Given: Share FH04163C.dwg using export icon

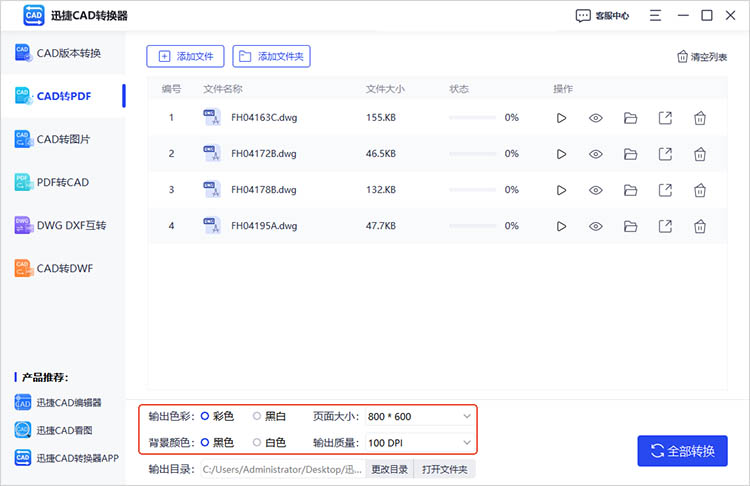Looking at the screenshot, I should tap(665, 118).
